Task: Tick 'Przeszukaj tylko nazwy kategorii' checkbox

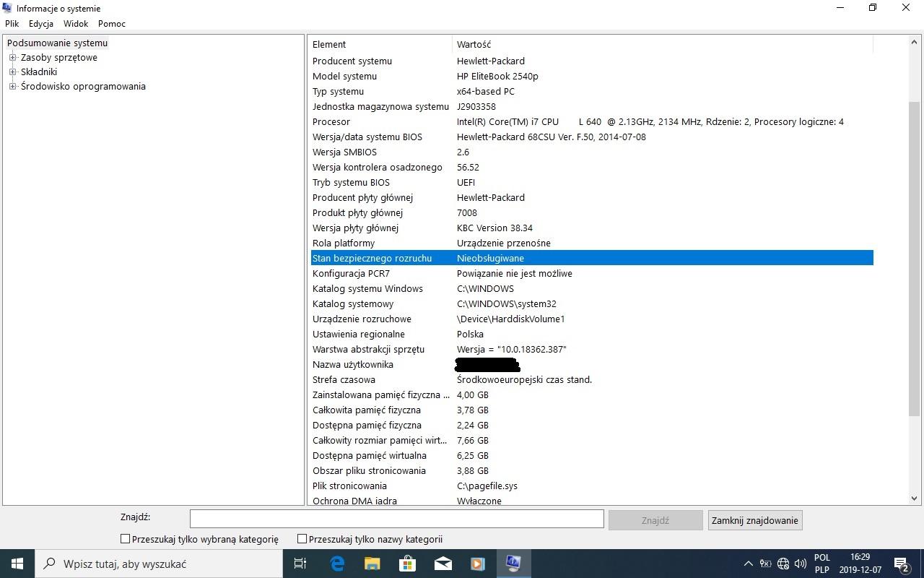Action: coord(302,539)
